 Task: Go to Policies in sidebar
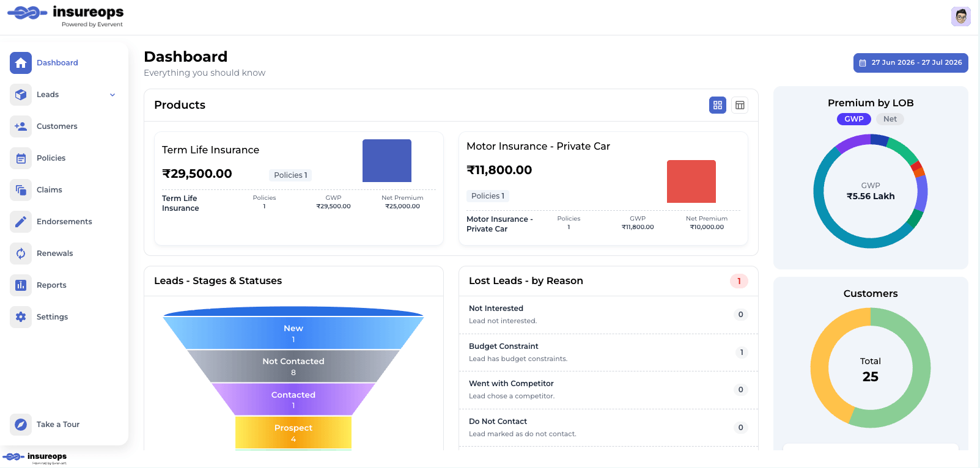51,158
